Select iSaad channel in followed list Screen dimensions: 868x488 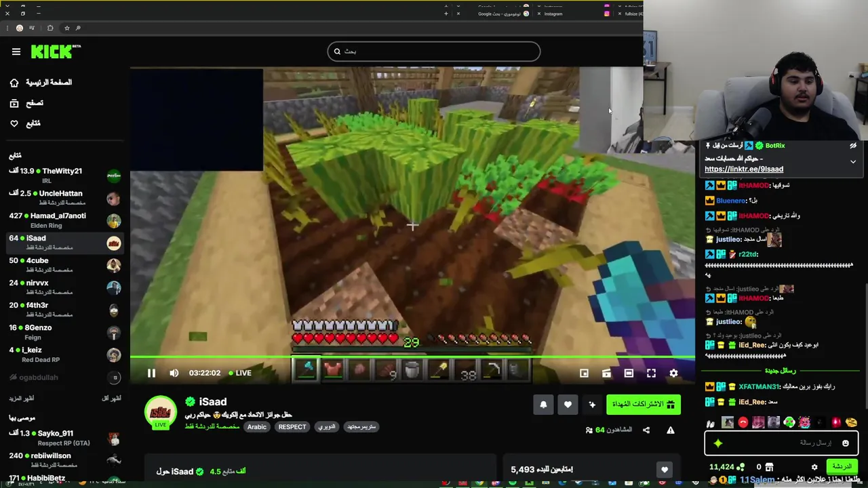65,243
